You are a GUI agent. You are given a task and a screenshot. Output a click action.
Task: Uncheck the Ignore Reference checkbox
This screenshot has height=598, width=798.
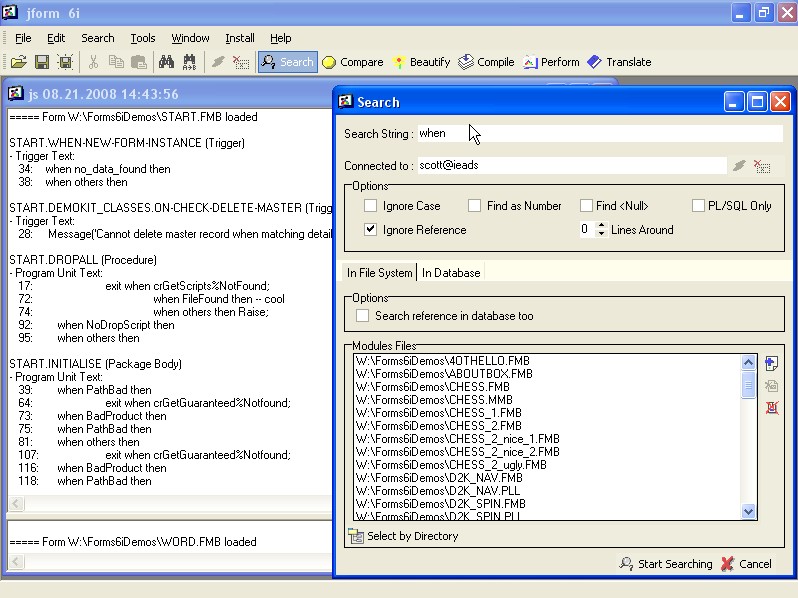pyautogui.click(x=370, y=230)
